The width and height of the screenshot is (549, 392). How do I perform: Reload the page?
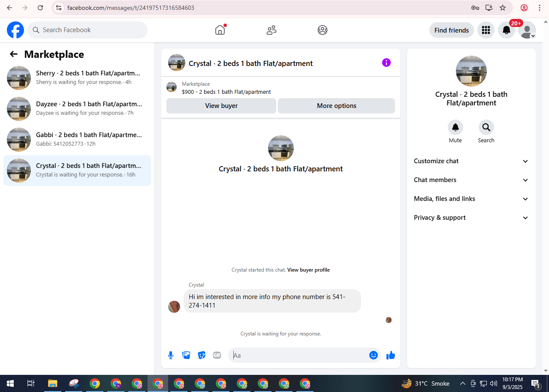click(x=40, y=8)
